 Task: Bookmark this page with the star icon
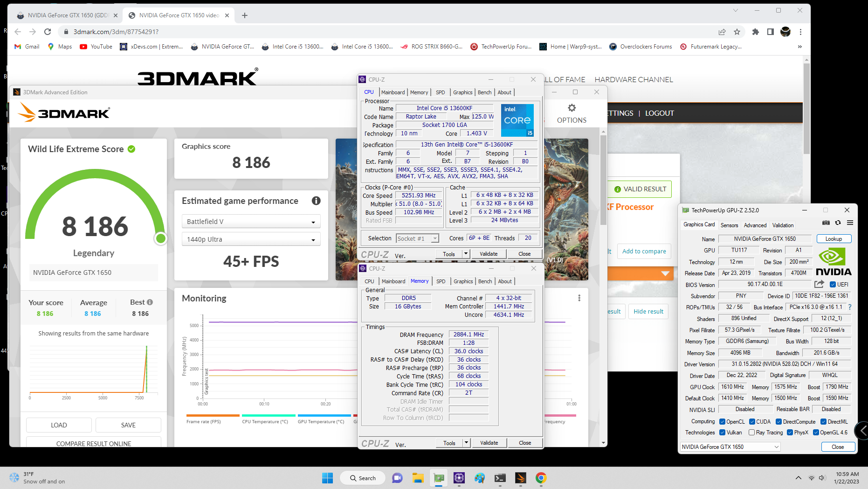point(737,32)
